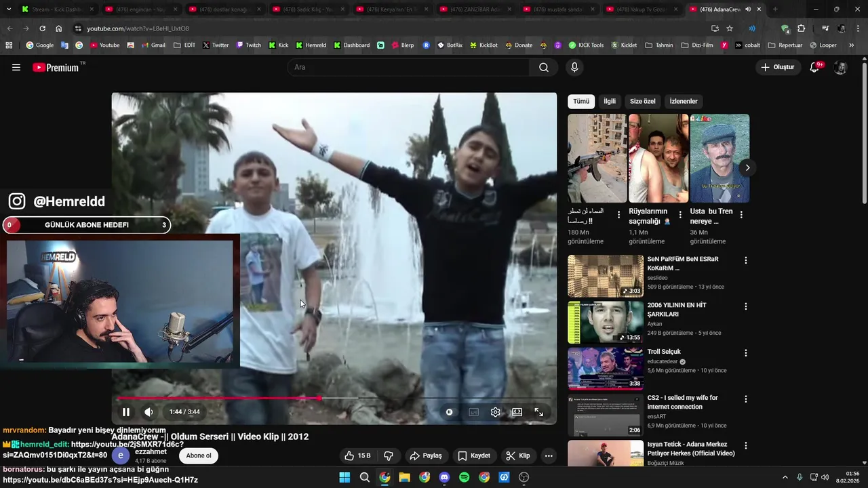Image resolution: width=868 pixels, height=488 pixels.
Task: Subscribe with the Abone ol button
Action: point(199,455)
